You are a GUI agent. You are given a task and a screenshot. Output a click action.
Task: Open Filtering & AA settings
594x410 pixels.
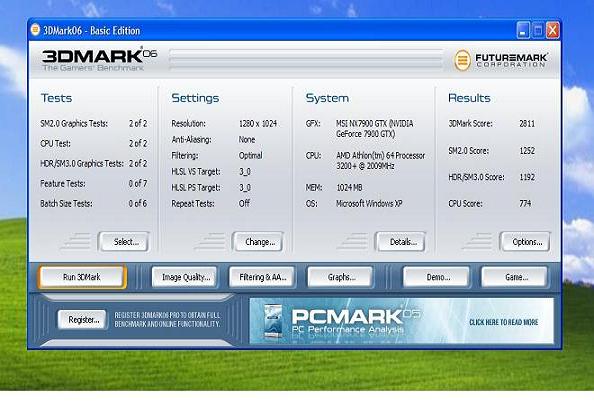click(262, 277)
